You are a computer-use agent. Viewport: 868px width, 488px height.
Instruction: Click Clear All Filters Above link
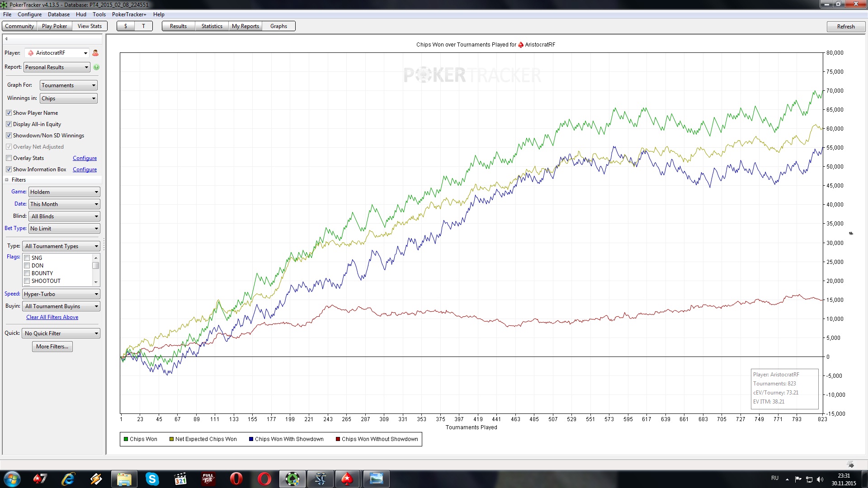tap(52, 317)
